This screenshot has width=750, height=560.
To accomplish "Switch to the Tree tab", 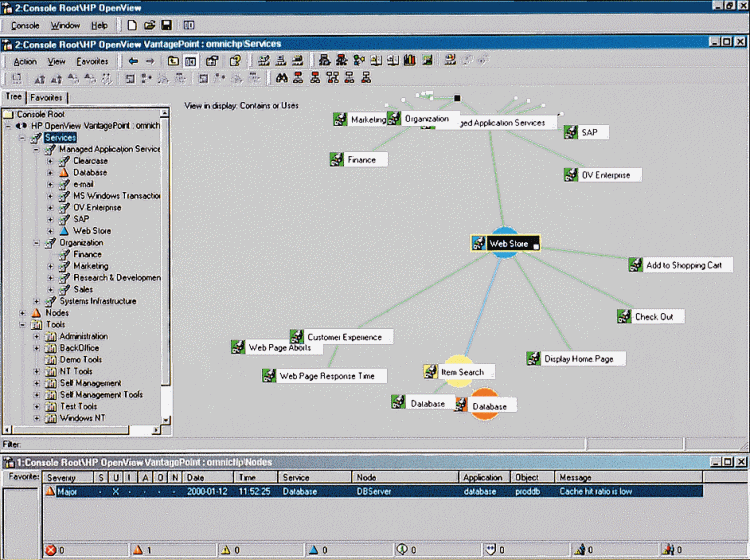I will 13,97.
